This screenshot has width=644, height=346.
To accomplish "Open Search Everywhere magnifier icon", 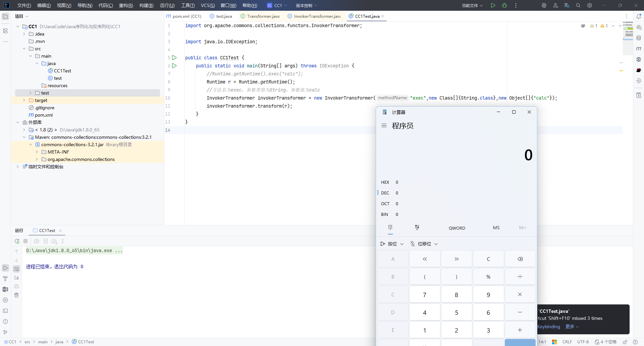I will 578,5.
